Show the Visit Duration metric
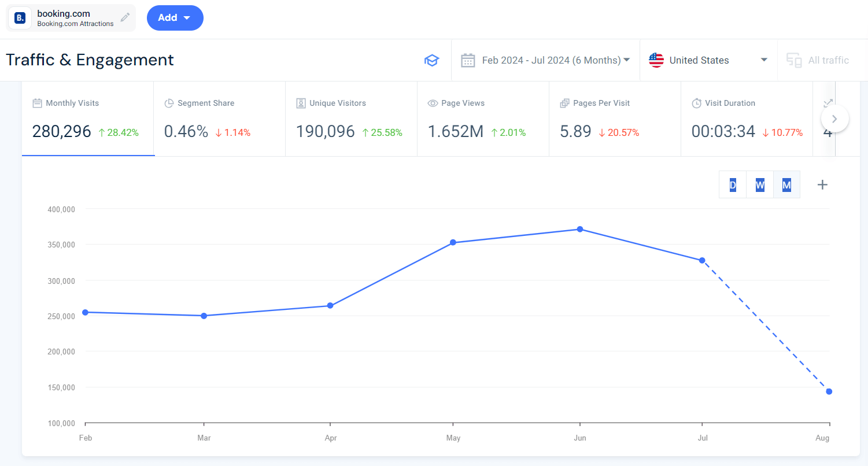 tap(747, 119)
